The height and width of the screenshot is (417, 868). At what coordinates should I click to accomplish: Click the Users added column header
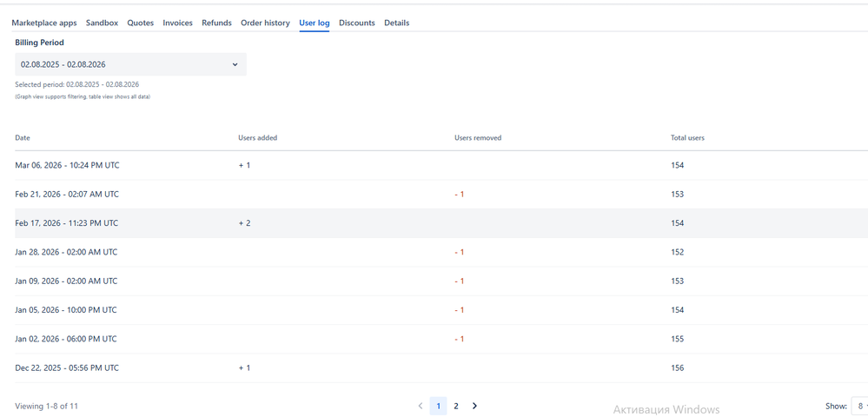click(x=257, y=138)
